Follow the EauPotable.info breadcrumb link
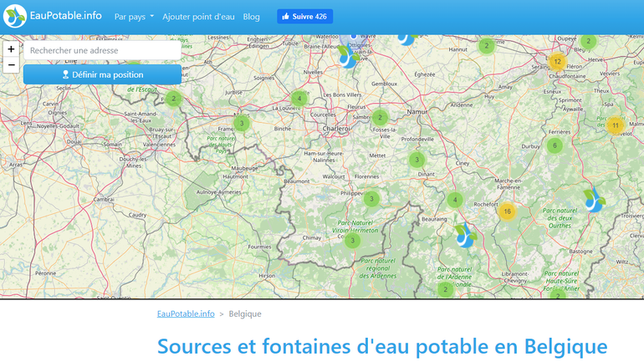The width and height of the screenshot is (644, 362). [x=186, y=314]
